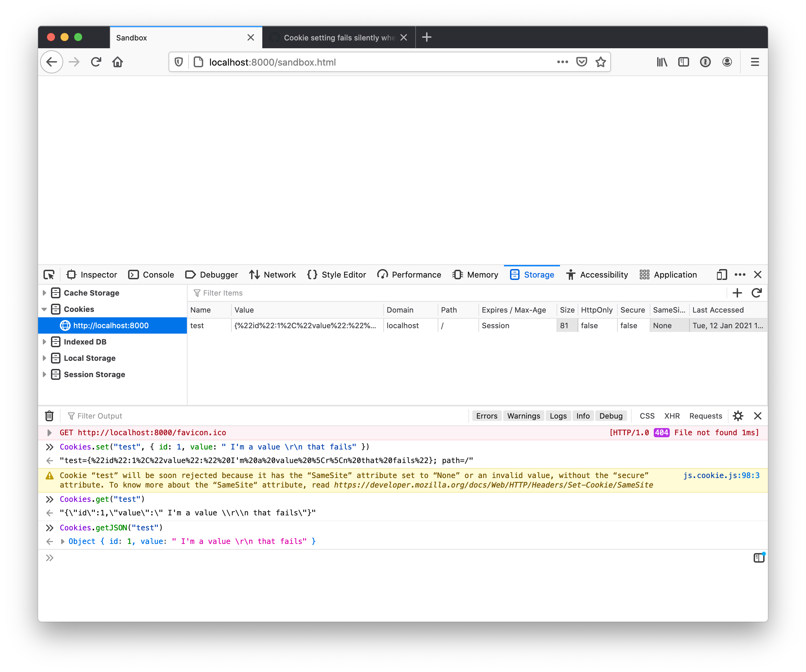Open page actions three-dots in address bar
Image resolution: width=806 pixels, height=672 pixels.
point(562,62)
